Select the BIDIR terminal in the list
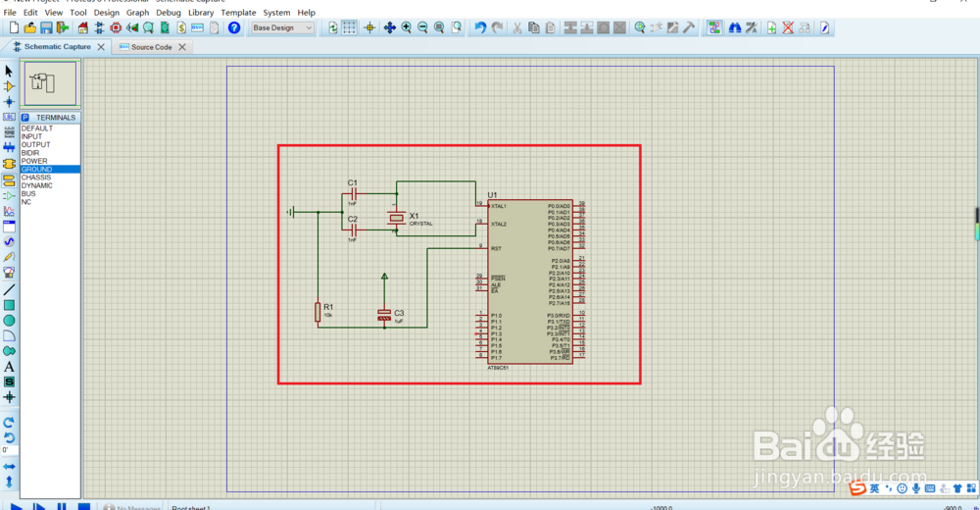 (50, 153)
